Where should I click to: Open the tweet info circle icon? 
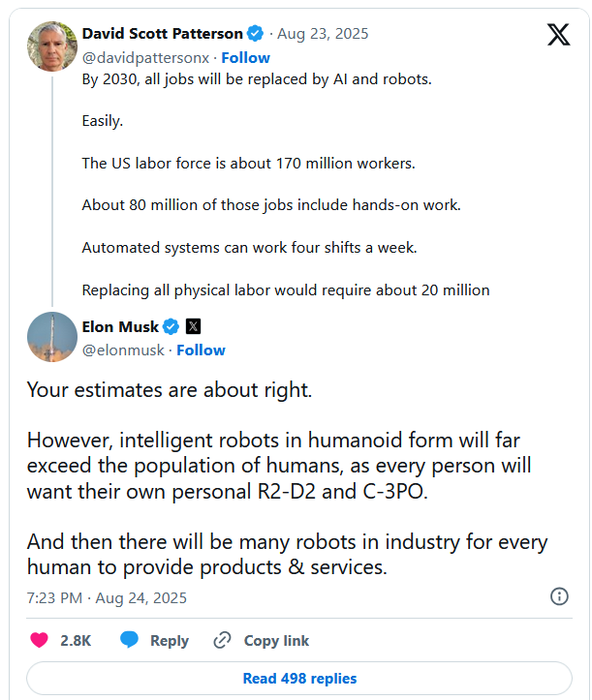click(x=559, y=596)
